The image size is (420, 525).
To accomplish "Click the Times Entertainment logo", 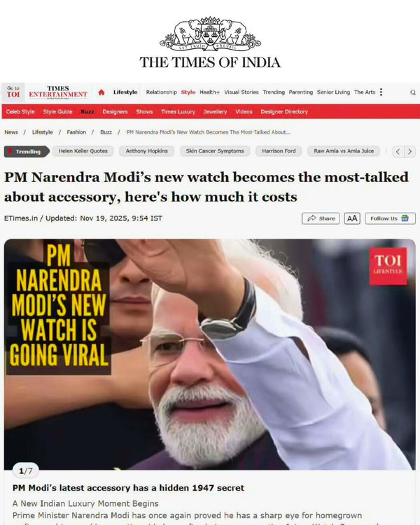I will tap(58, 92).
